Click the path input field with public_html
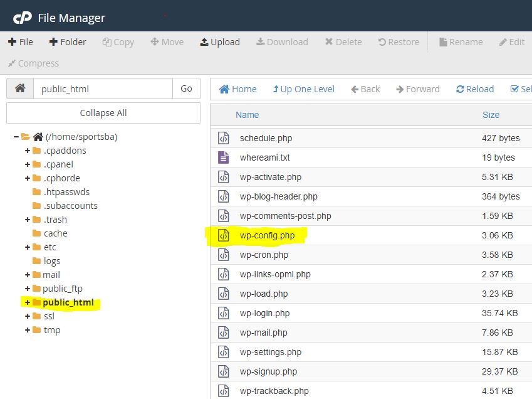The image size is (532, 399). (102, 88)
